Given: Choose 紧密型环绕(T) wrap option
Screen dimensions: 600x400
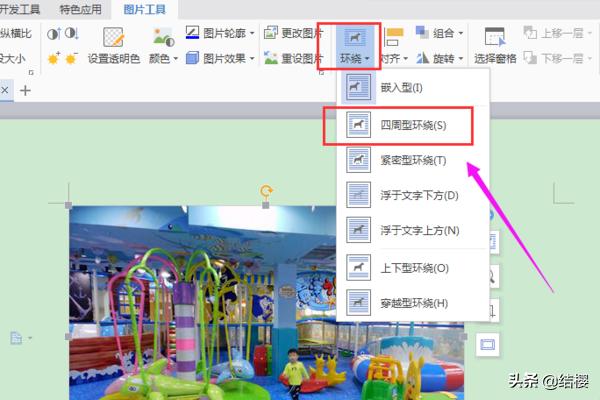Looking at the screenshot, I should 413,160.
